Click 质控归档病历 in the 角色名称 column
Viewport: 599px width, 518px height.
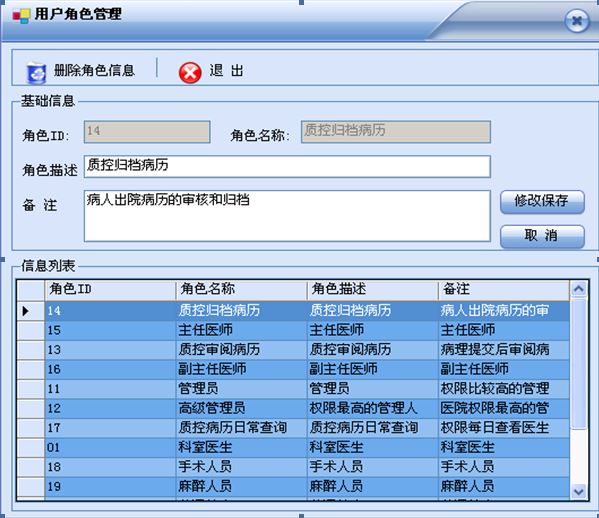tap(241, 311)
